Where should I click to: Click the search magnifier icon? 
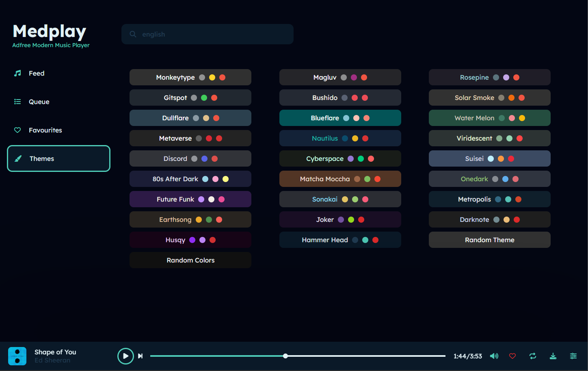133,34
